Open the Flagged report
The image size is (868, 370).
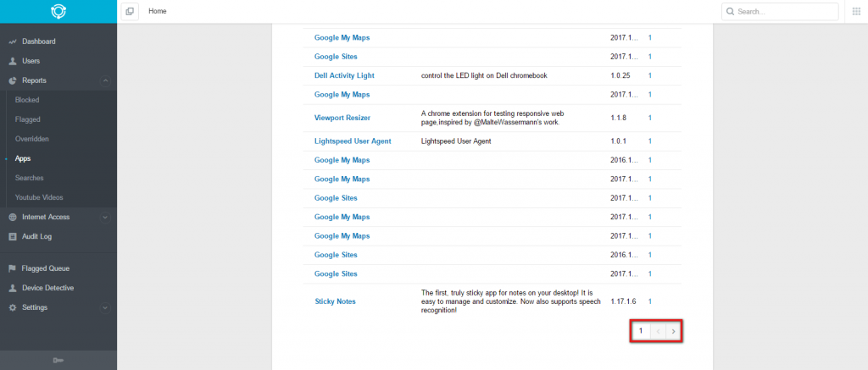coord(28,119)
